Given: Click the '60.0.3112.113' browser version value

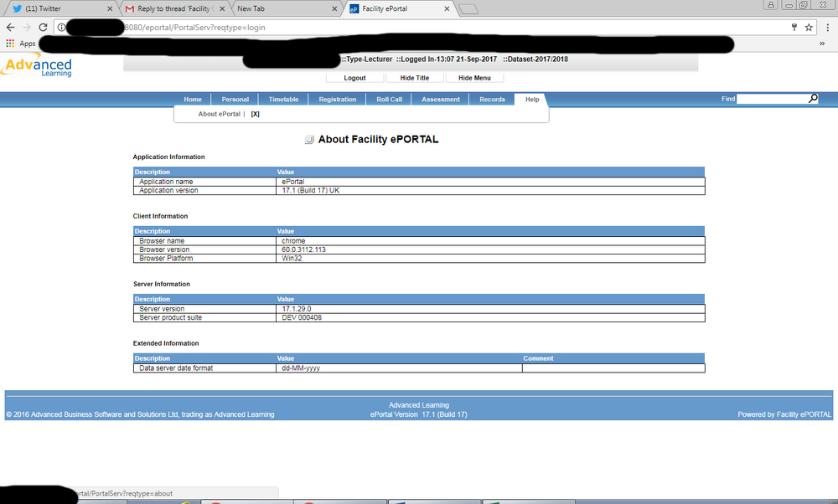Looking at the screenshot, I should click(303, 249).
